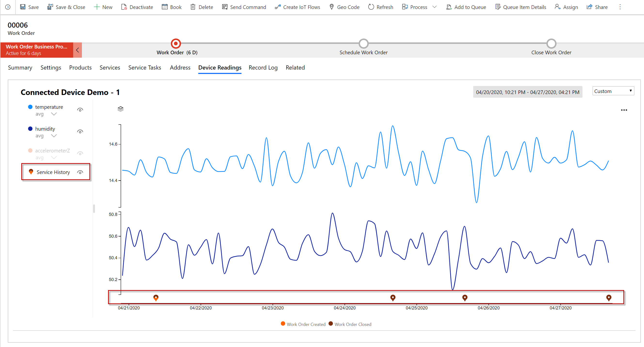The height and width of the screenshot is (347, 644).
Task: Toggle Service History overlay visibility
Action: pos(80,172)
